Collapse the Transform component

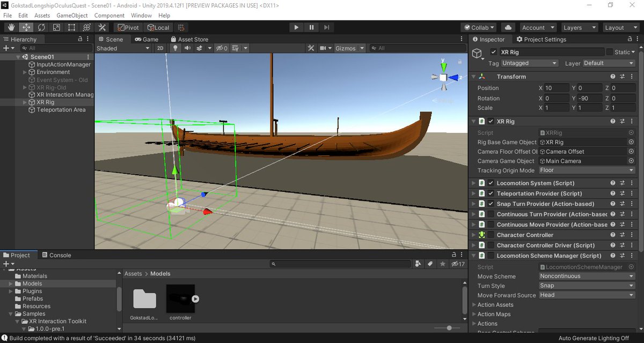(x=473, y=77)
